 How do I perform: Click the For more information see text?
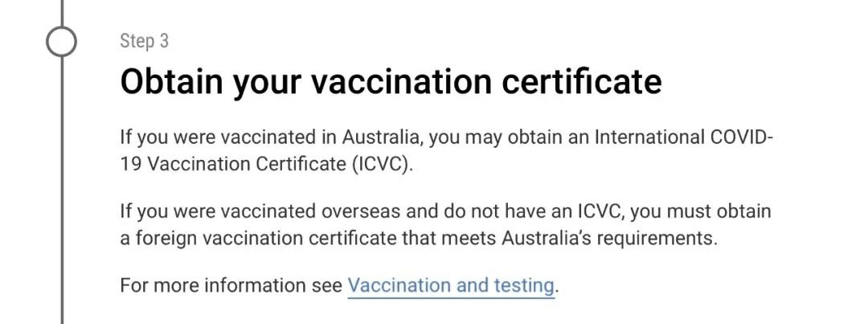[231, 285]
